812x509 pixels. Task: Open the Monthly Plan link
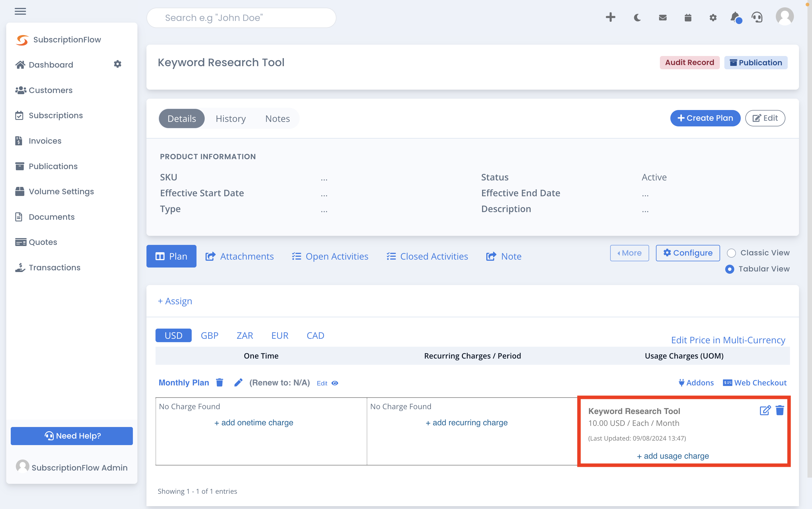184,383
